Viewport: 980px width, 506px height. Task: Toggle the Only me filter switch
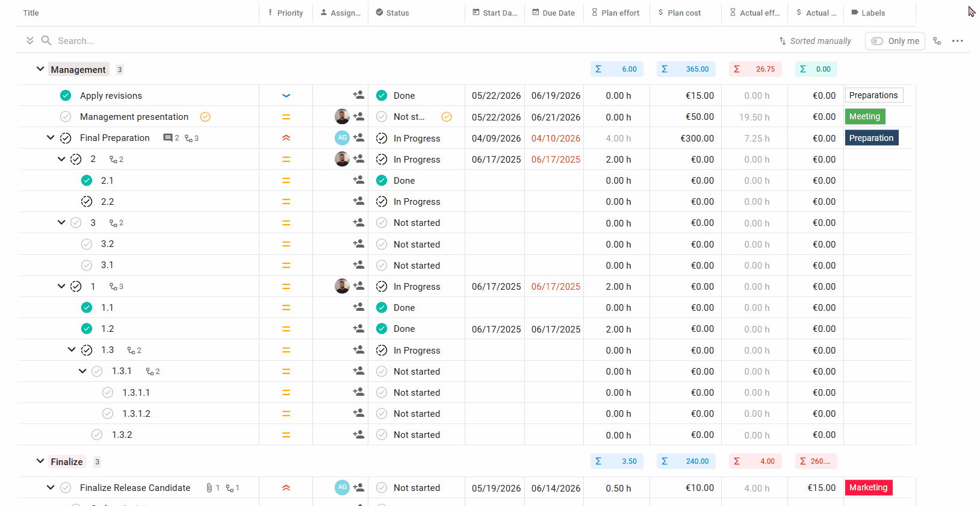point(877,41)
